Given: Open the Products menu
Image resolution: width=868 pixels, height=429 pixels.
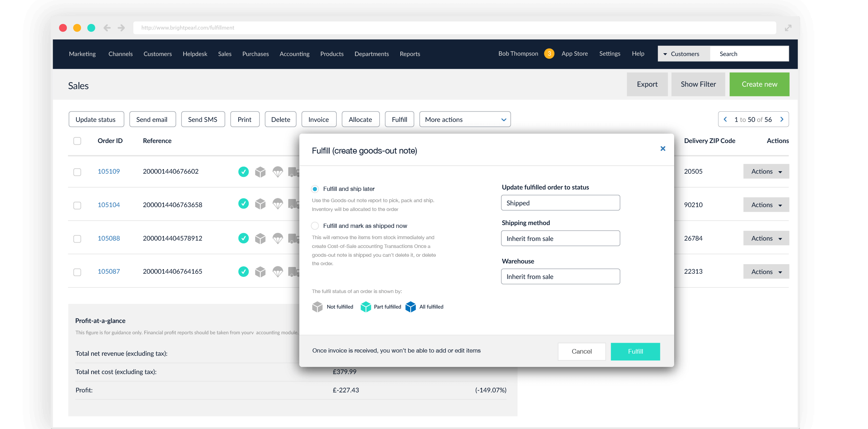Looking at the screenshot, I should pos(332,54).
